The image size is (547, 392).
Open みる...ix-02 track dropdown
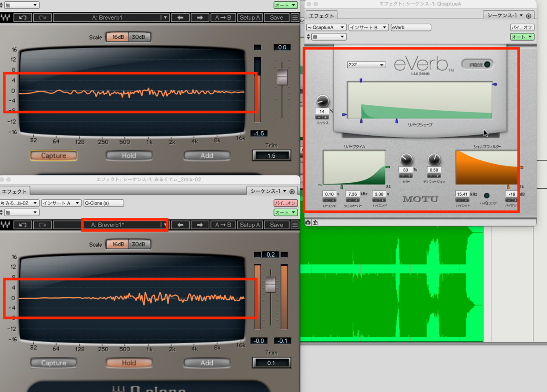coord(20,203)
